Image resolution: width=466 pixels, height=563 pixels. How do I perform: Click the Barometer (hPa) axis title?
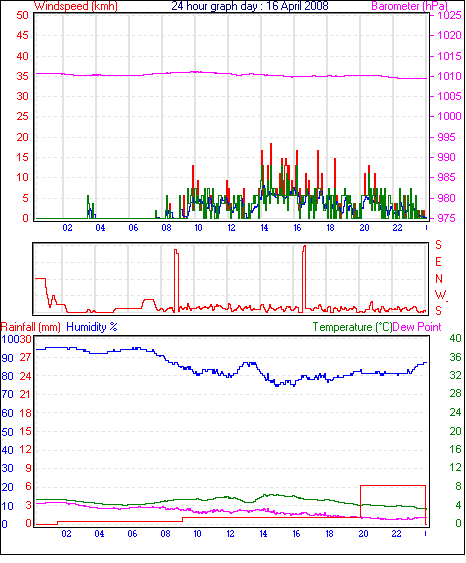[410, 6]
